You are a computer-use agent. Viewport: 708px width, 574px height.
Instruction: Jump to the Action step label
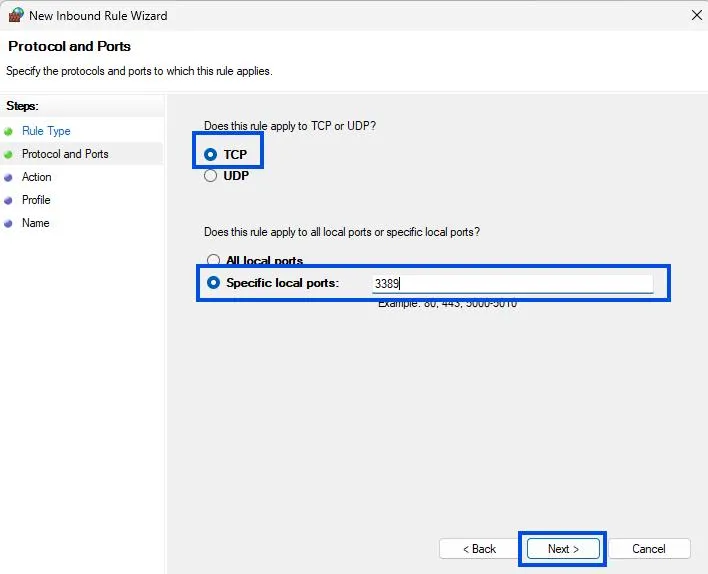pyautogui.click(x=37, y=177)
